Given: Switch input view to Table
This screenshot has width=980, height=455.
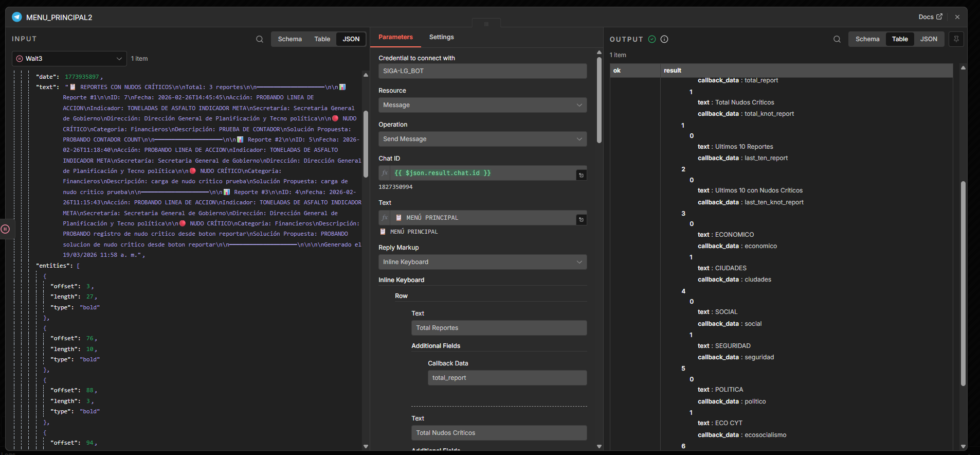Looking at the screenshot, I should tap(322, 39).
